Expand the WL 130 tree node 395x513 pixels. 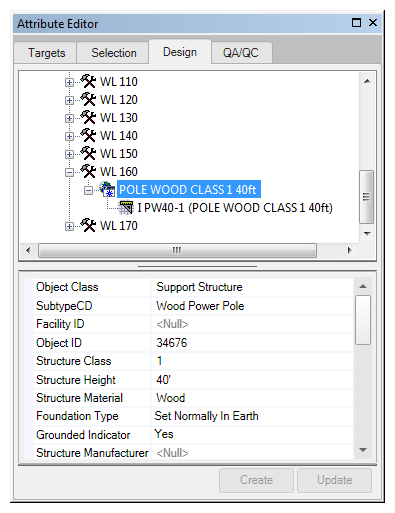click(x=69, y=118)
